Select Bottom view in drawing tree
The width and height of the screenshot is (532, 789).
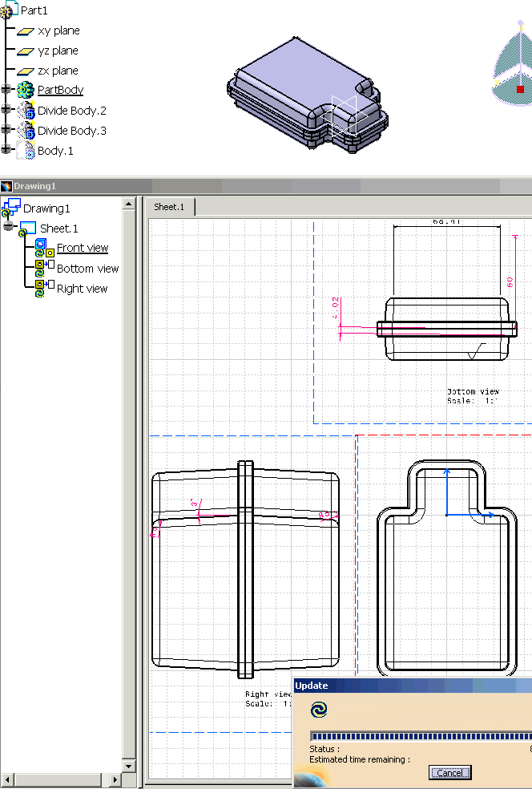coord(87,269)
